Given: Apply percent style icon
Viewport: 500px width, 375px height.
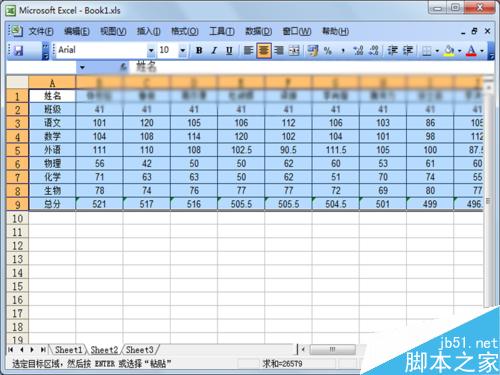Looking at the screenshot, I should (x=328, y=50).
